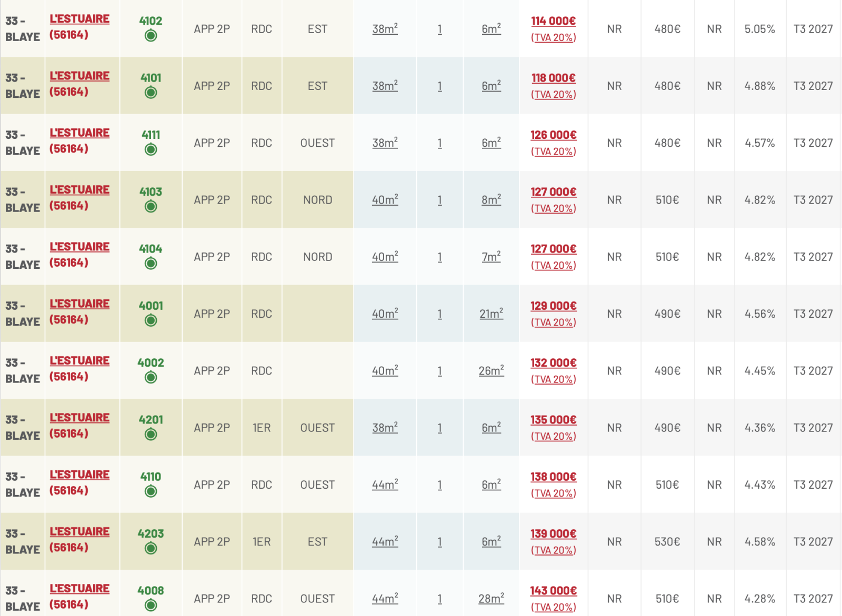Click the 28m² exterior surface link
The width and height of the screenshot is (842, 616).
click(491, 599)
